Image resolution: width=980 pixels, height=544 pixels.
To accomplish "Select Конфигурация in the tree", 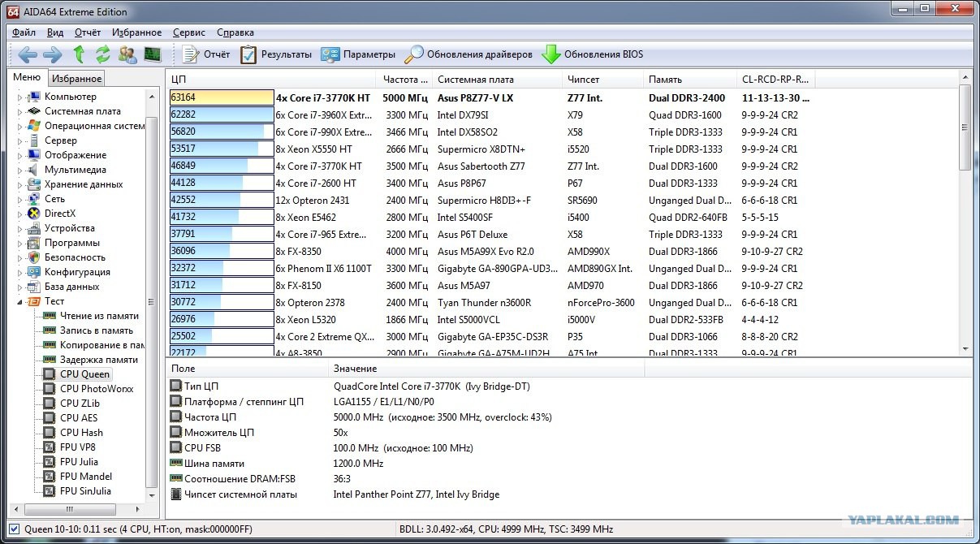I will pos(77,272).
